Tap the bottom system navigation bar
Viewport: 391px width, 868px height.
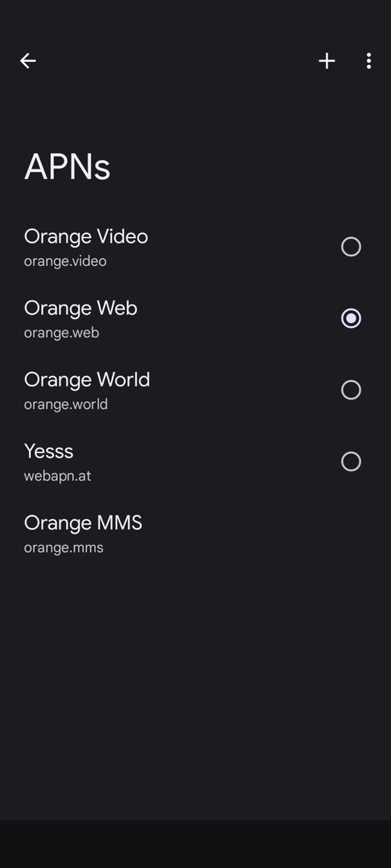(x=195, y=844)
